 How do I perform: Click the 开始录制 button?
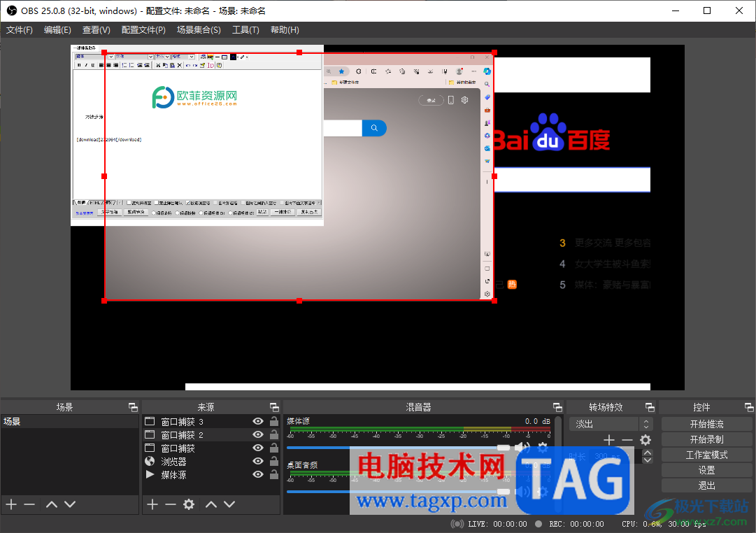coord(706,439)
